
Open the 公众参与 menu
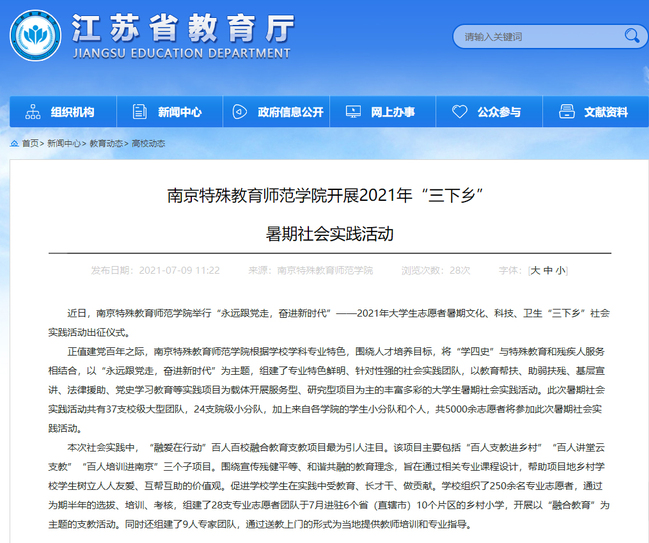489,112
